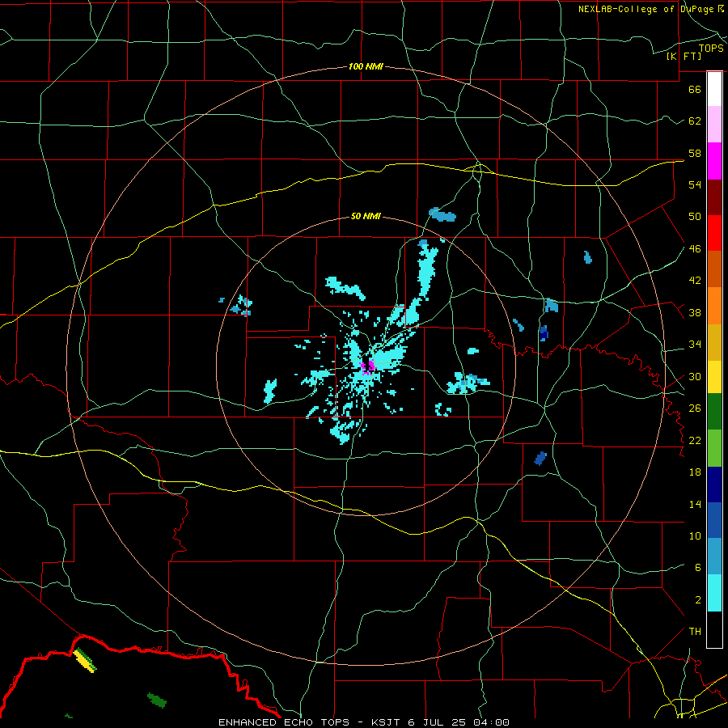Screen dimensions: 728x728
Task: Click the cyan legend swatch
Action: click(714, 593)
